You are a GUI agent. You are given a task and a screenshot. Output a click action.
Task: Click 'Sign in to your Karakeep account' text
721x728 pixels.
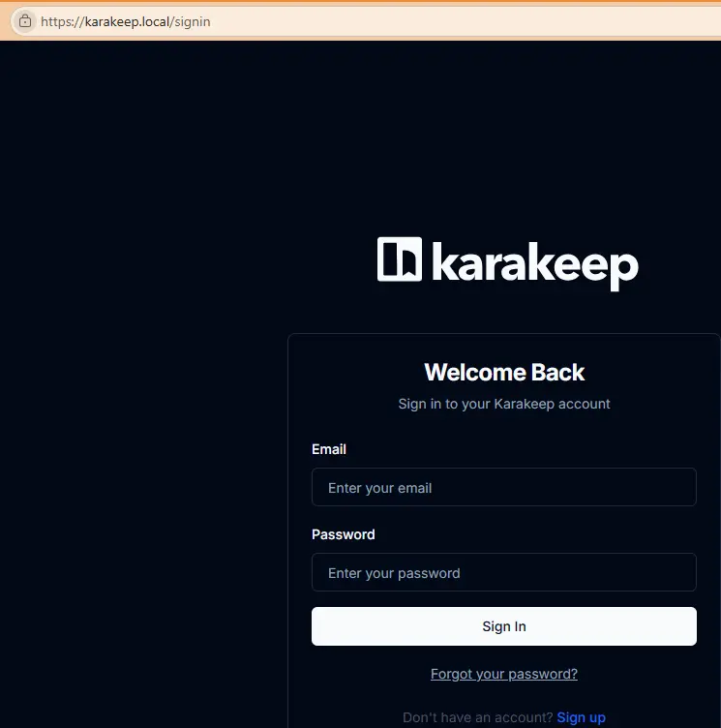tap(504, 404)
